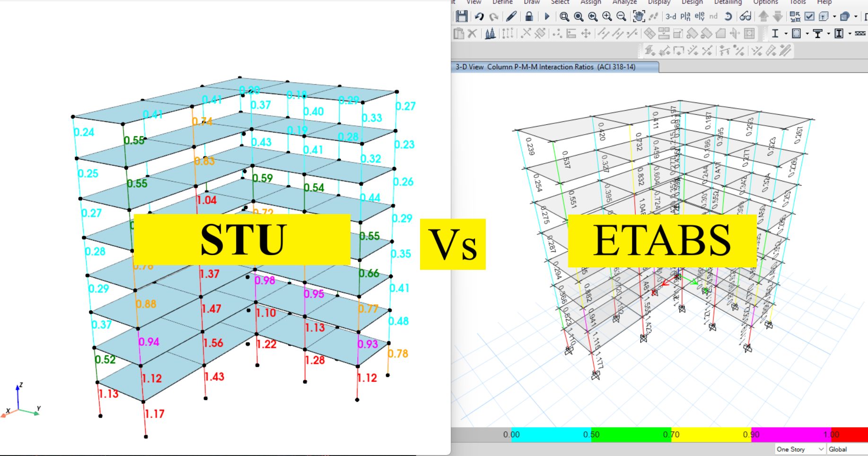Open the One Story dropdown
The height and width of the screenshot is (456, 868).
coord(800,449)
